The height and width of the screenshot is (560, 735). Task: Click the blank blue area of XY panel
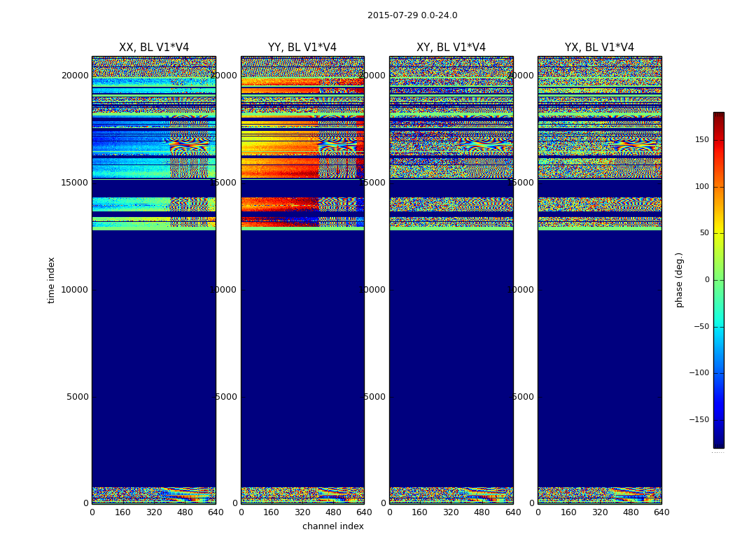tap(451, 350)
